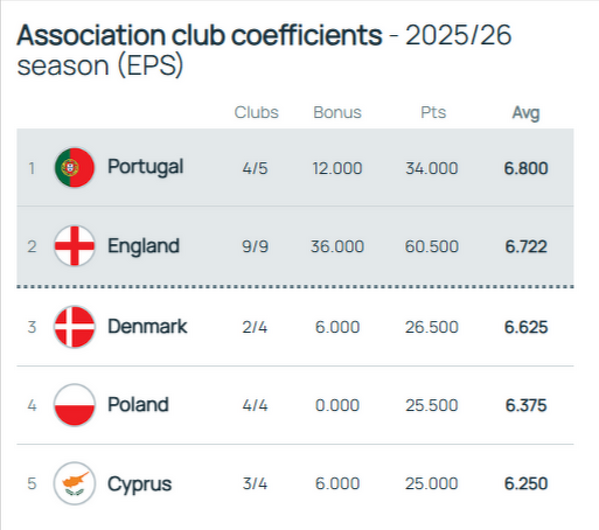
Task: Click the Poland flag icon
Action: [x=74, y=405]
